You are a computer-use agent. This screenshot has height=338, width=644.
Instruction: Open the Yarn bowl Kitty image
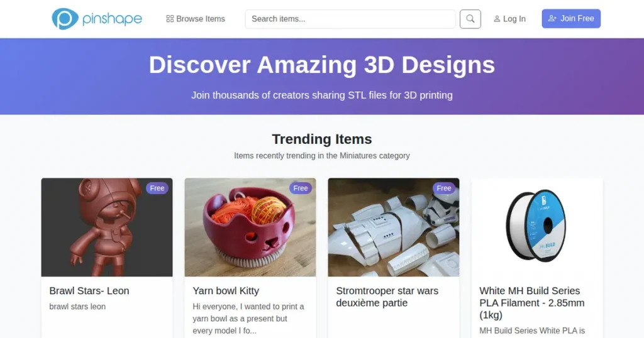(x=250, y=227)
